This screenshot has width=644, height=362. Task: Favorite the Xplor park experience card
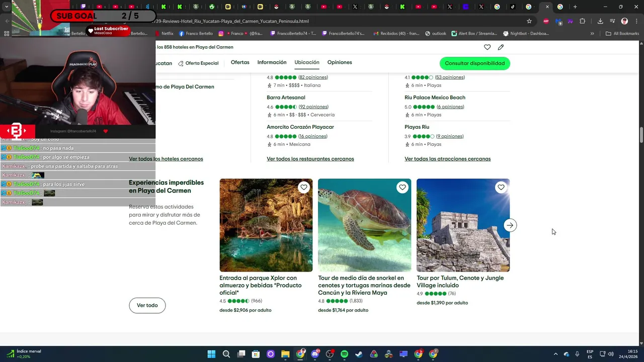point(304,188)
